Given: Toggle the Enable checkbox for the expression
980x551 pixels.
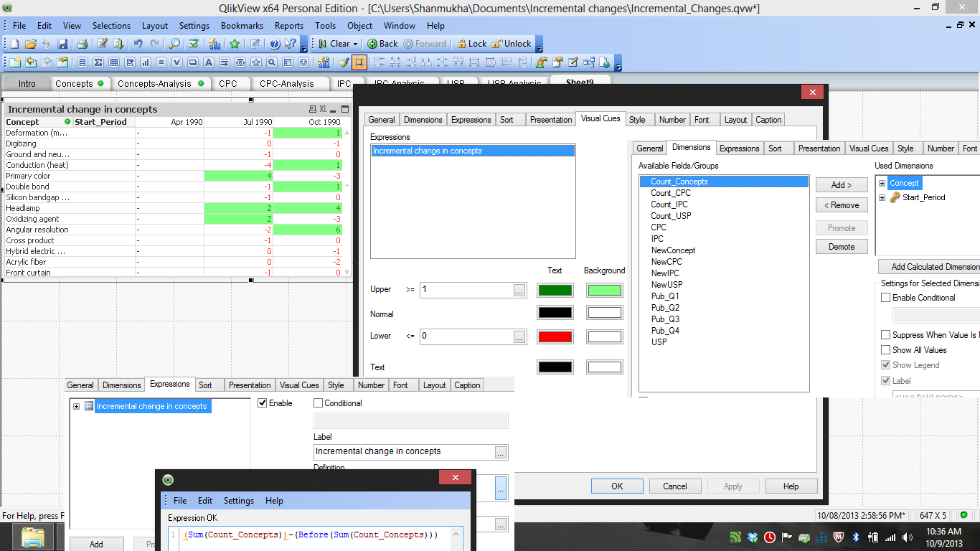Looking at the screenshot, I should tap(263, 403).
